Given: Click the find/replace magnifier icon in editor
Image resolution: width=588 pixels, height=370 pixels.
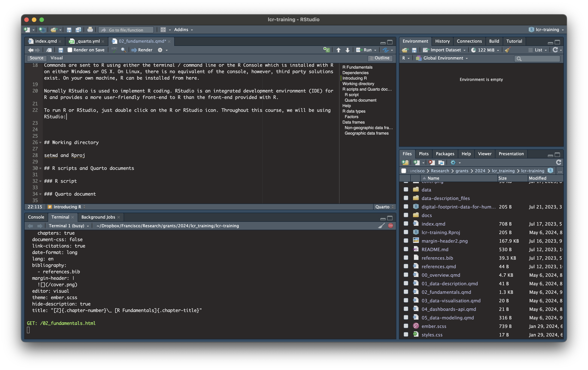Looking at the screenshot, I should 124,50.
